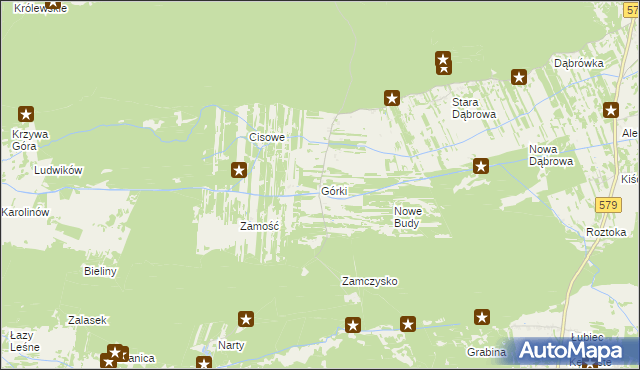Click the Nowe Budy place label
The image size is (640, 370).
pyautogui.click(x=408, y=217)
